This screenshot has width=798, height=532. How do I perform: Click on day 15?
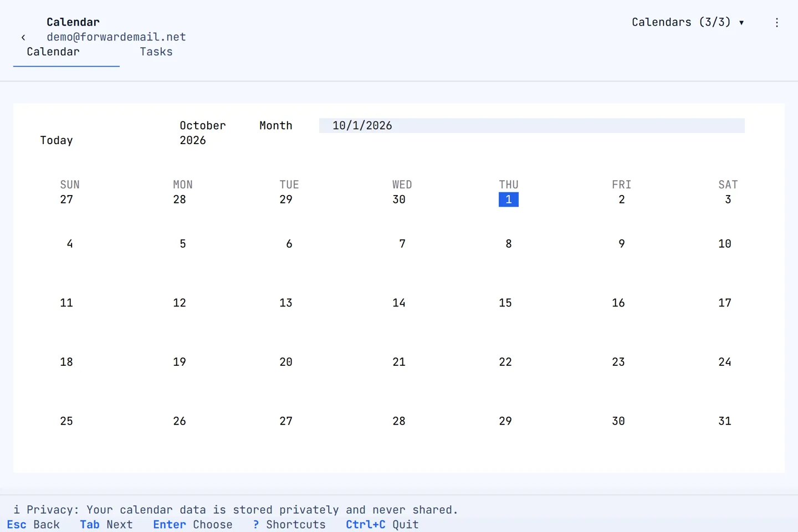pos(505,303)
